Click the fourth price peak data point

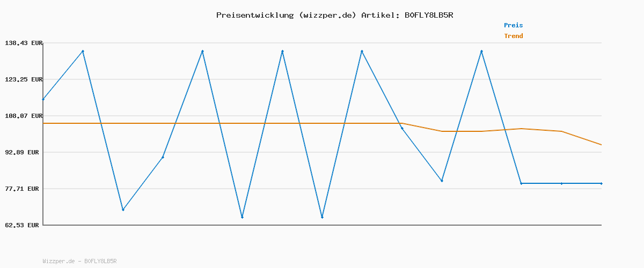pyautogui.click(x=362, y=51)
